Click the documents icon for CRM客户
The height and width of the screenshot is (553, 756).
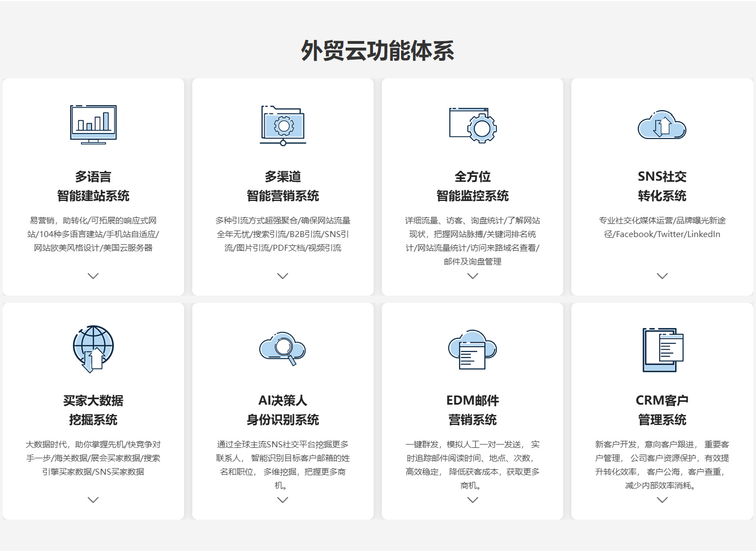[662, 349]
